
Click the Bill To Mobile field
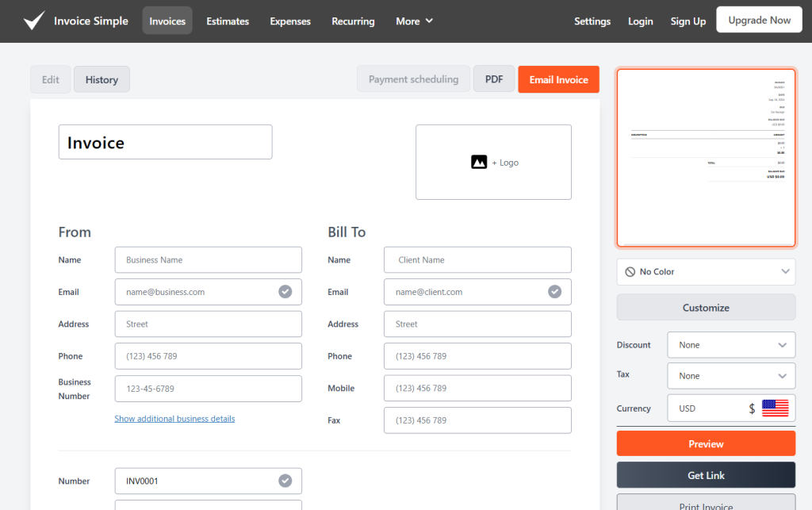pyautogui.click(x=477, y=389)
